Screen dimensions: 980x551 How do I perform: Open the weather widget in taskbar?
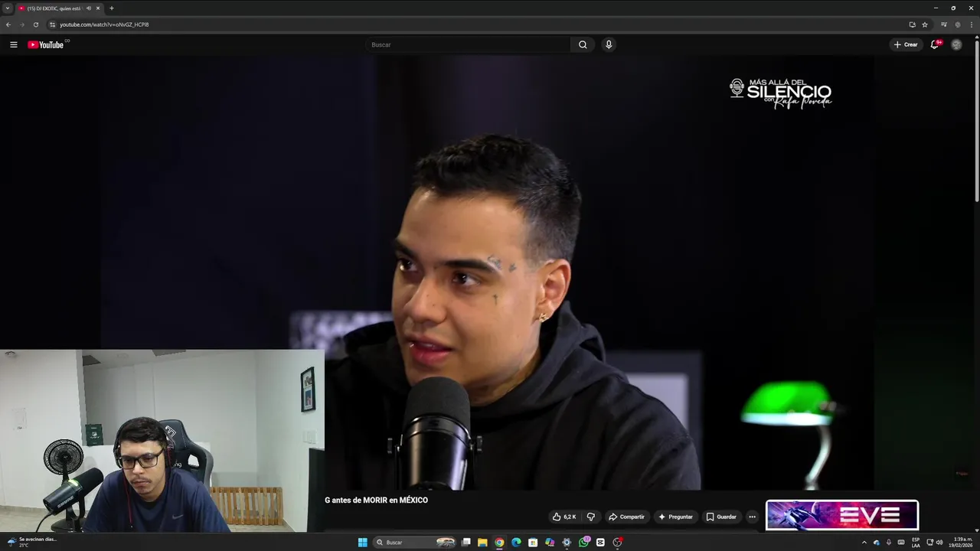(x=32, y=542)
